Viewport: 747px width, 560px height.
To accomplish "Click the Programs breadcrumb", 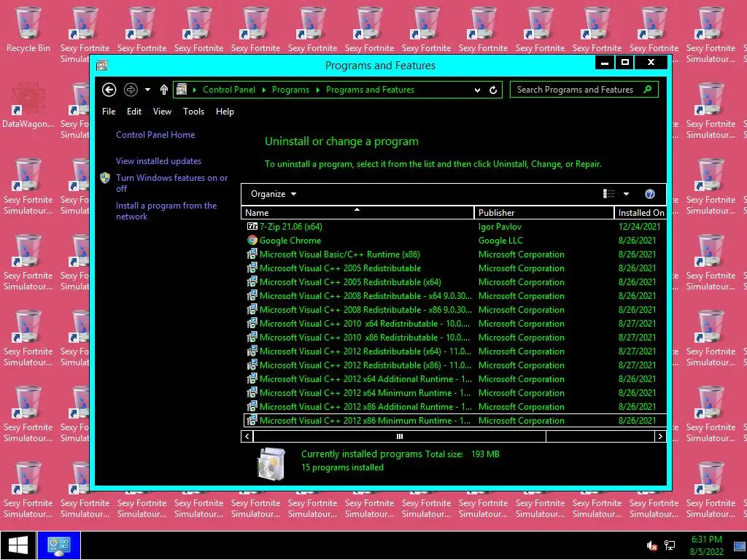I will click(x=290, y=90).
